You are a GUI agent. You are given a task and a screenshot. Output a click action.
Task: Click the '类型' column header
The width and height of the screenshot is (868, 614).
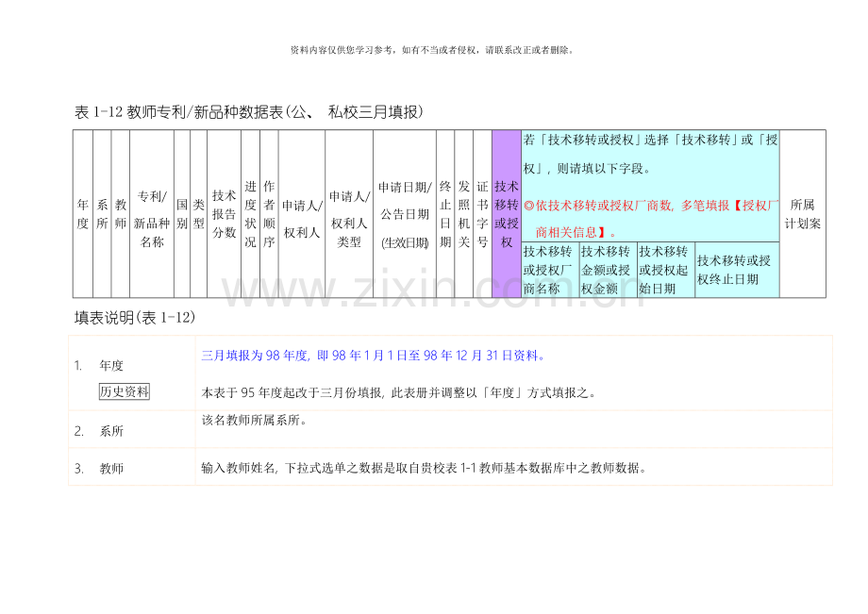[x=199, y=214]
